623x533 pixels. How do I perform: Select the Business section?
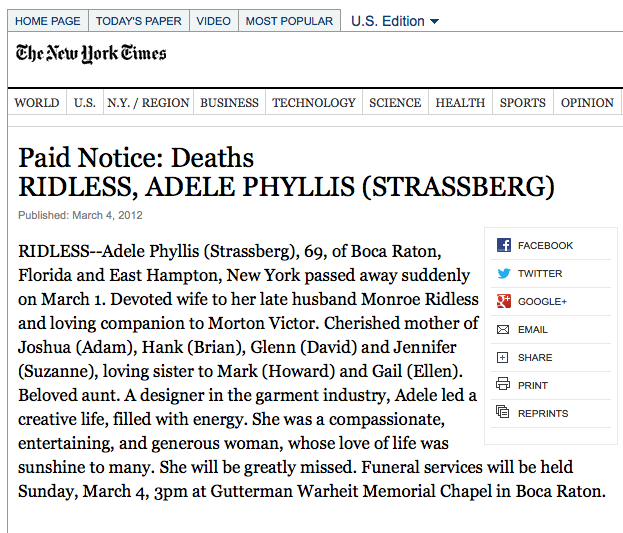coord(229,103)
